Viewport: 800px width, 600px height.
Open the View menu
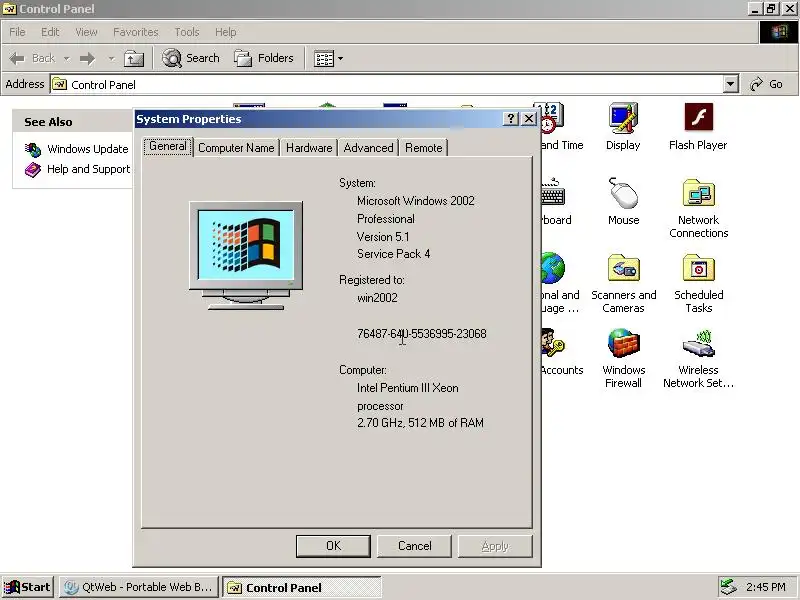point(86,32)
